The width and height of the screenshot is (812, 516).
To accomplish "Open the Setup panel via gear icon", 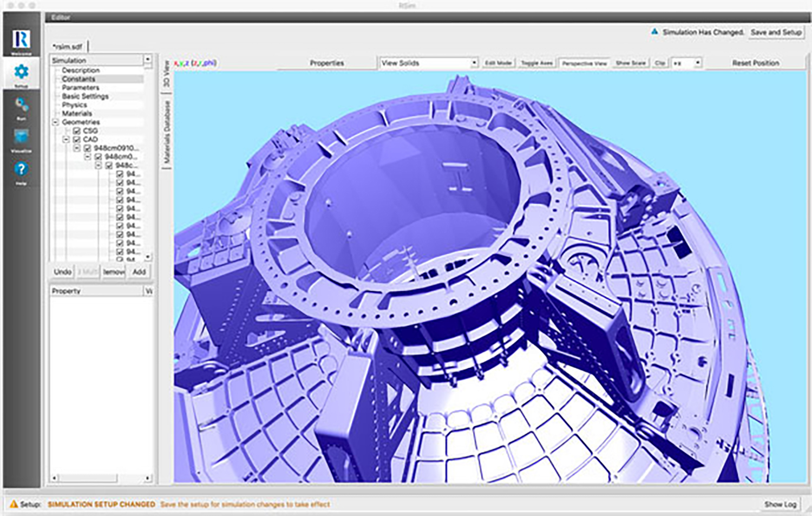I will tap(21, 70).
